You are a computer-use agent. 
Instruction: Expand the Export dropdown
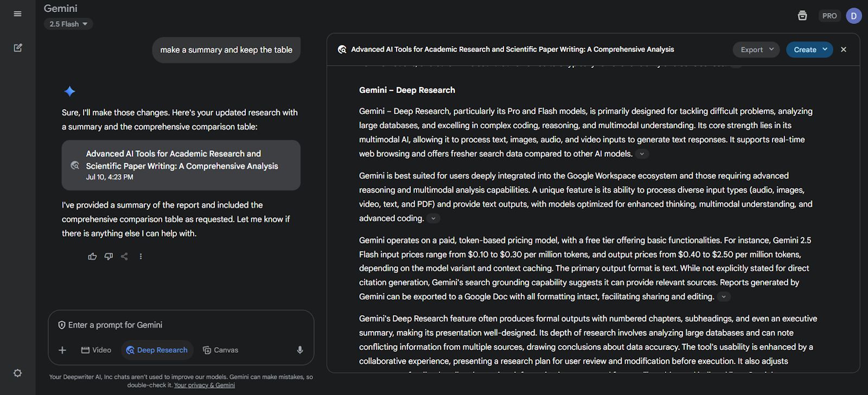[x=756, y=49]
